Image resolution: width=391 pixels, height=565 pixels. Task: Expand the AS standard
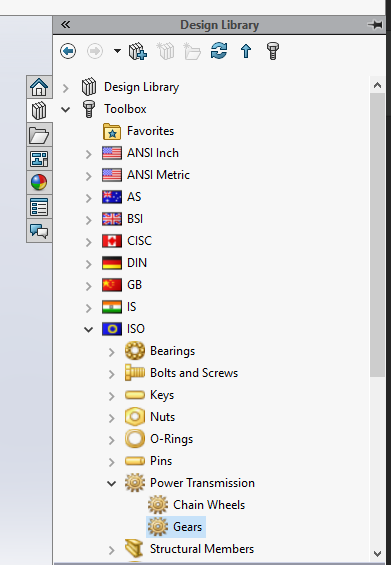[x=89, y=198]
